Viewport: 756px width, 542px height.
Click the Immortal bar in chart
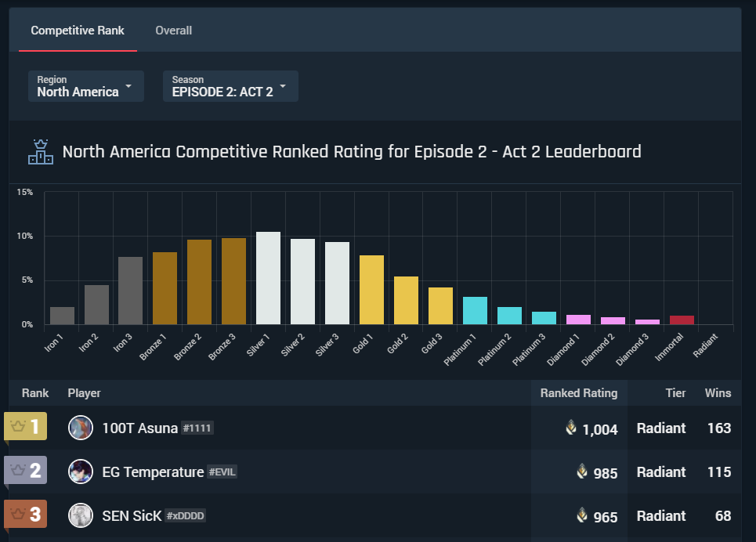tap(682, 320)
